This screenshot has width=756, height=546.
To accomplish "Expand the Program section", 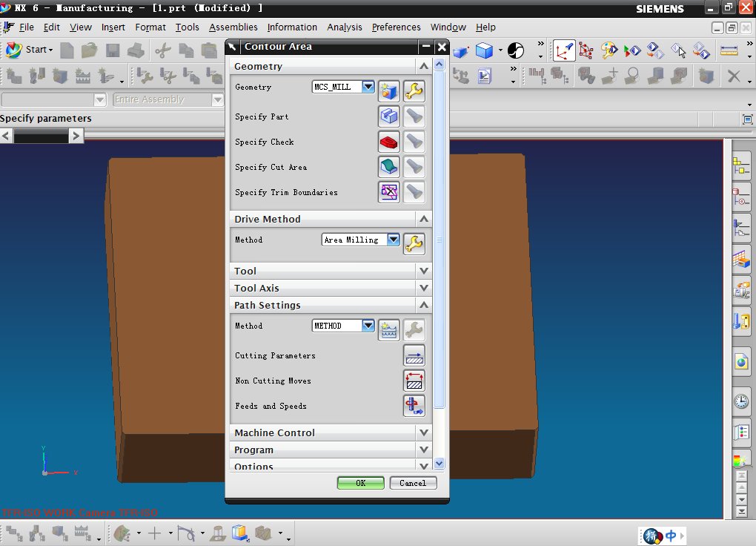I will tap(424, 450).
